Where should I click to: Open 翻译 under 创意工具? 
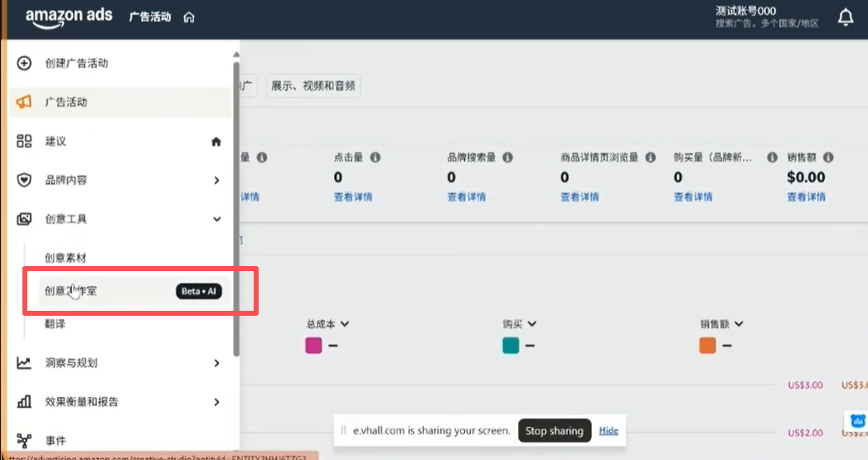tap(55, 324)
